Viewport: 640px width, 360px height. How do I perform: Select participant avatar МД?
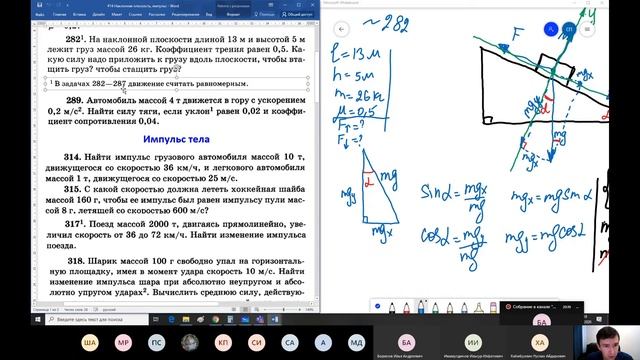[x=356, y=343]
